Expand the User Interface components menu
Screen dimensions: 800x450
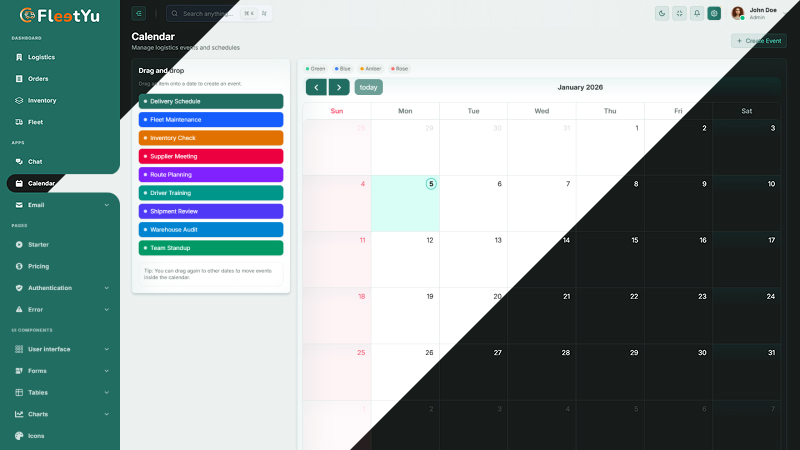(x=60, y=349)
